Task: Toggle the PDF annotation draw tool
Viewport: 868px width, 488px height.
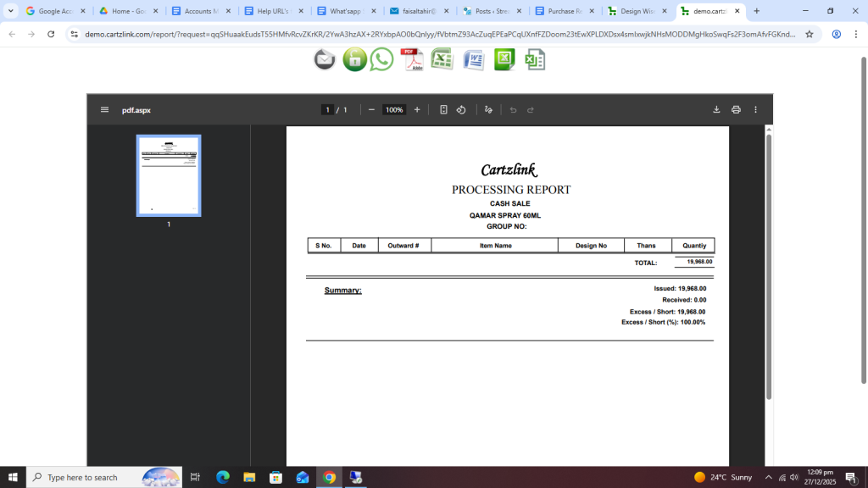Action: point(488,110)
